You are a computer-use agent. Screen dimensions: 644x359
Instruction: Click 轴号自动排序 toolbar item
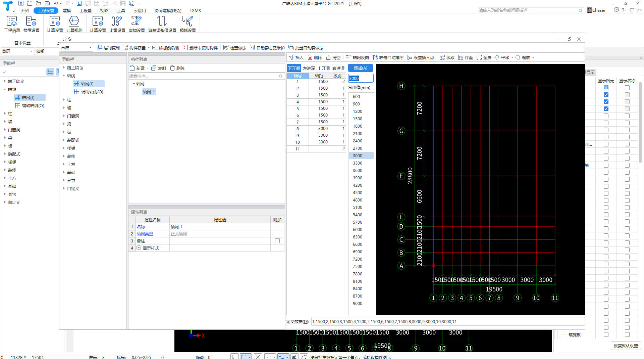[388, 57]
